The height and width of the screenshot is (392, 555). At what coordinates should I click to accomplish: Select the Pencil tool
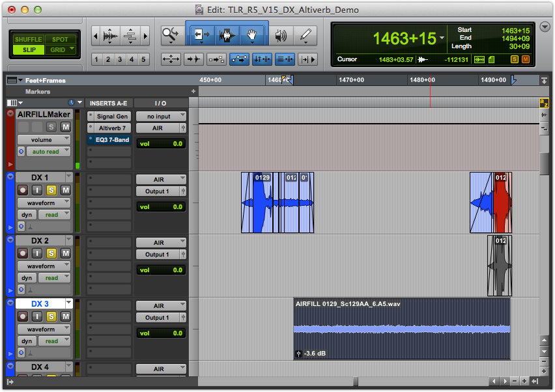(x=305, y=36)
